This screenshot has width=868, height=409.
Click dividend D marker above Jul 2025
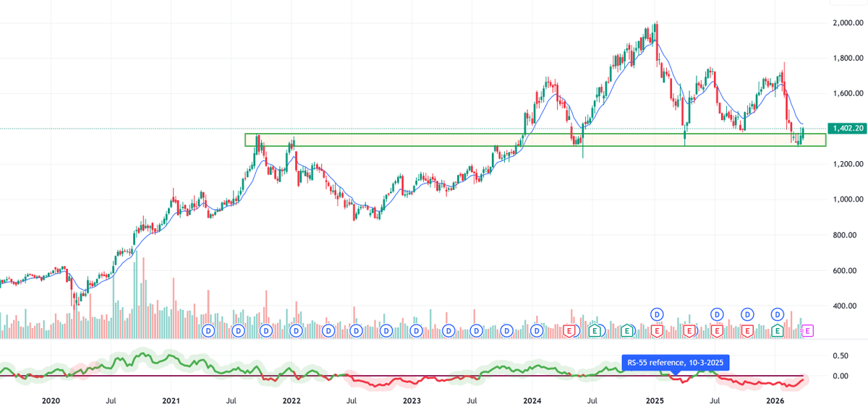(717, 314)
